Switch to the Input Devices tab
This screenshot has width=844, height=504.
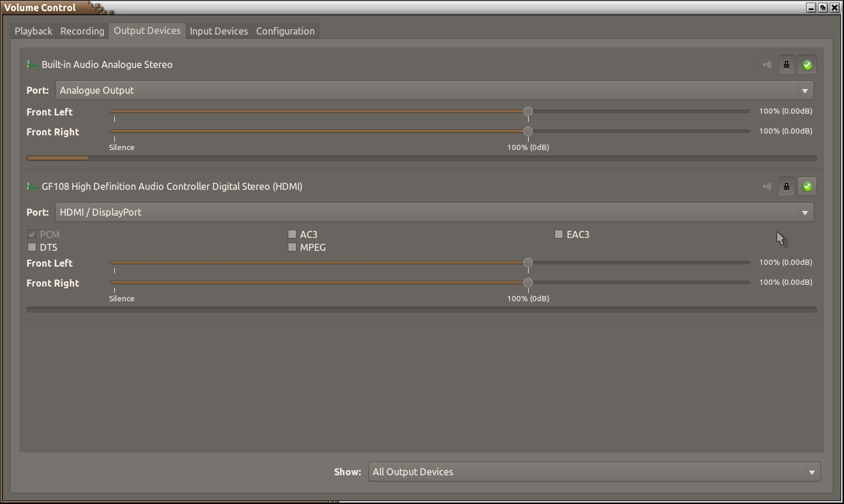pos(219,31)
